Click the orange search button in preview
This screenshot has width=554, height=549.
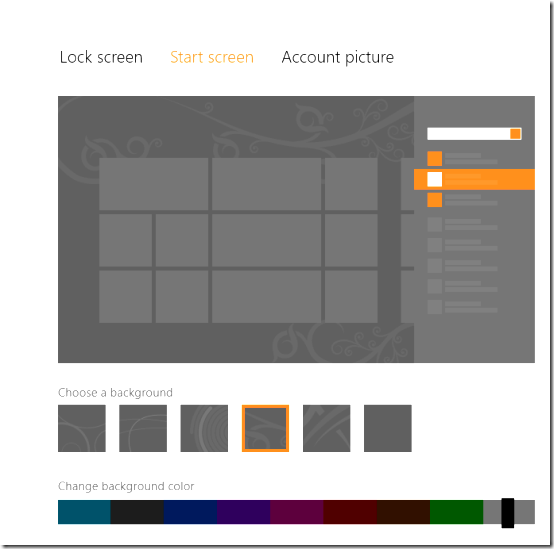point(515,134)
